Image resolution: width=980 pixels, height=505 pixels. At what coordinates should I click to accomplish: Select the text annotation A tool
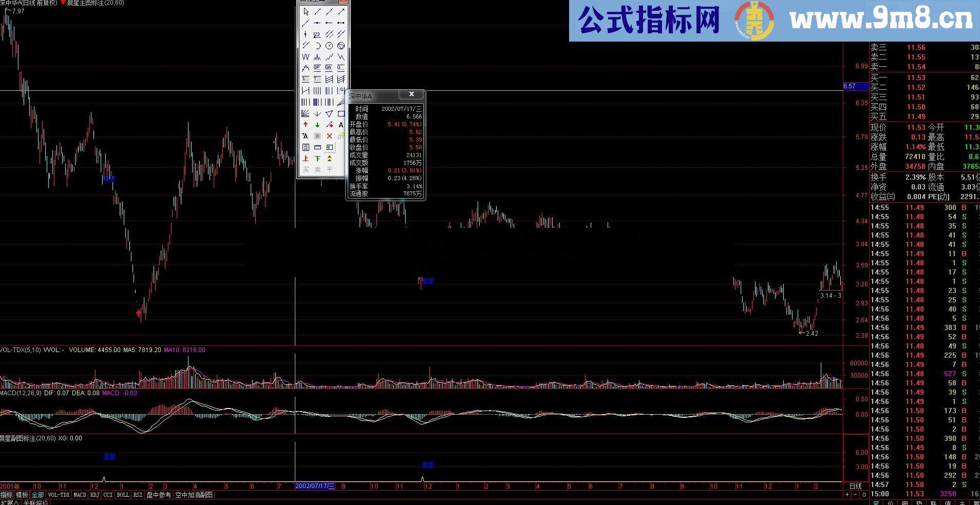coord(341,125)
